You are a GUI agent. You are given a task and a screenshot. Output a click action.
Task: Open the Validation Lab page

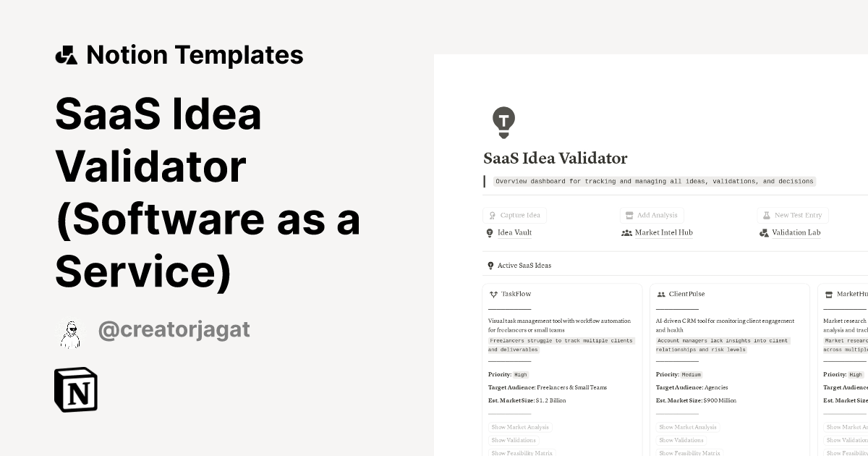[x=796, y=232]
